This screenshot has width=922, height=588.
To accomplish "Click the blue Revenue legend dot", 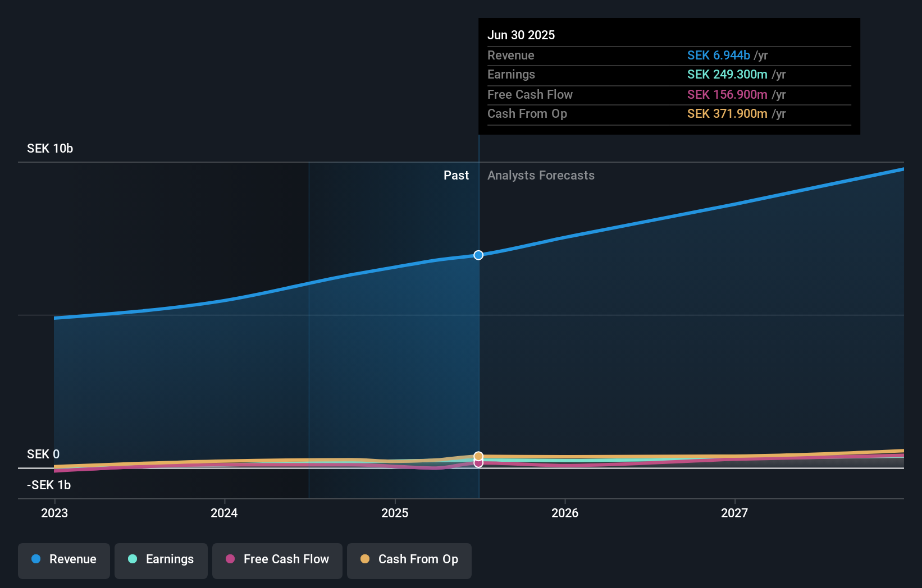I will coord(36,559).
